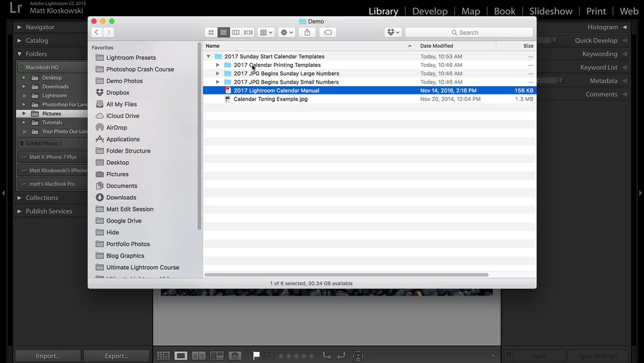The image size is (644, 363).
Task: Open Blog Graphics in Finder sidebar
Action: pos(125,256)
